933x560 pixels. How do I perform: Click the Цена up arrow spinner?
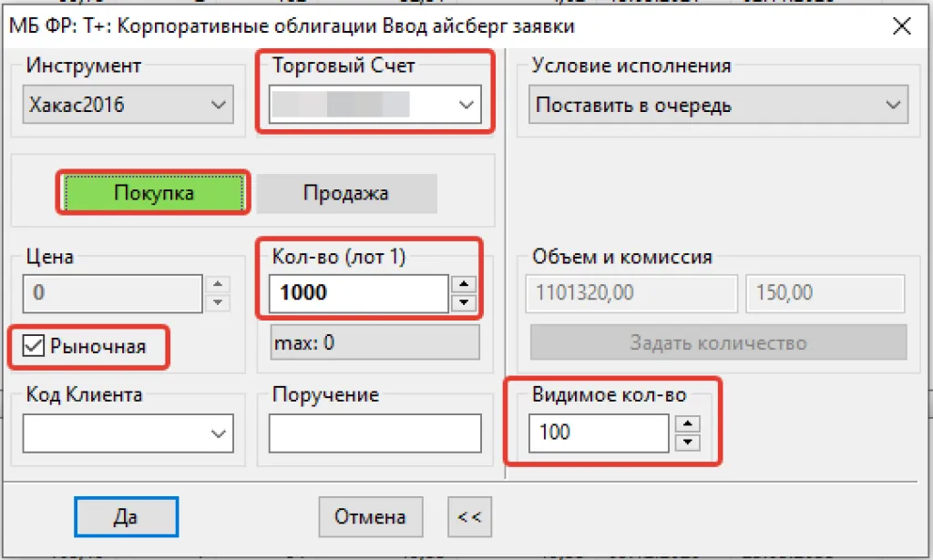(218, 285)
